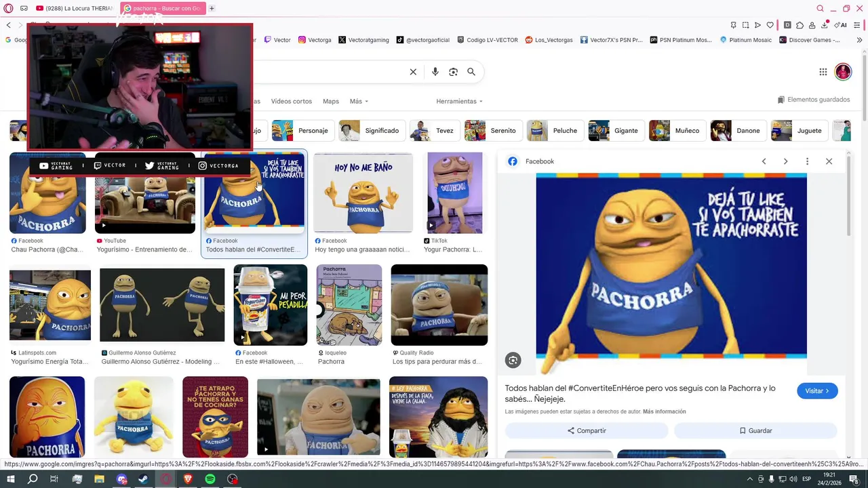Switch to Maps search tab

[331, 101]
